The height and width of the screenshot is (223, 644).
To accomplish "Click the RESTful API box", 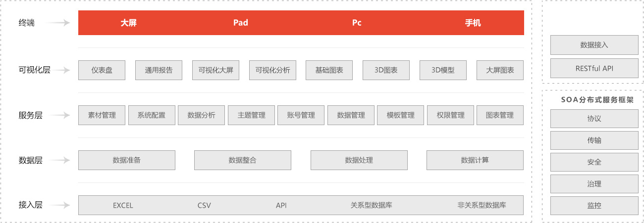I will (594, 68).
